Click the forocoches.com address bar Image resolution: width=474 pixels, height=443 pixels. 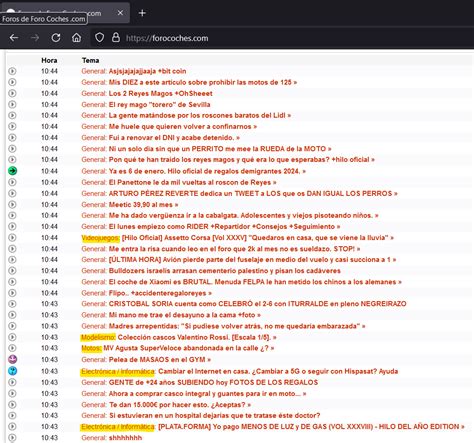(167, 38)
